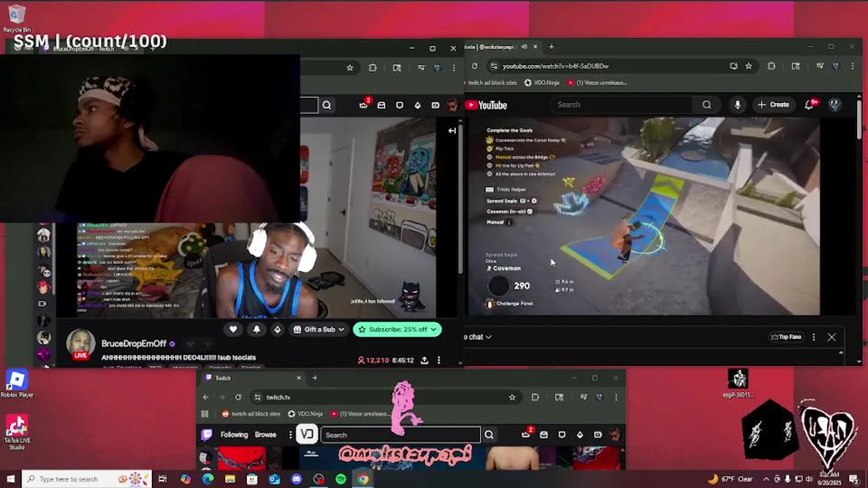This screenshot has width=868, height=488.
Task: Open the VDO.Ninja bookmark in YouTube window
Action: pyautogui.click(x=542, y=83)
